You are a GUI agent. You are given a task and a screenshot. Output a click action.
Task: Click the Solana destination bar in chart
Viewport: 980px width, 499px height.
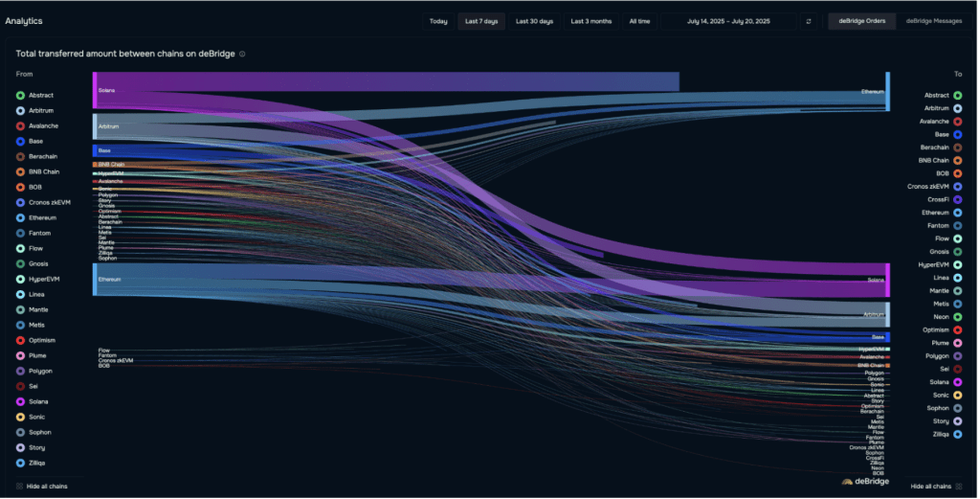[887, 280]
